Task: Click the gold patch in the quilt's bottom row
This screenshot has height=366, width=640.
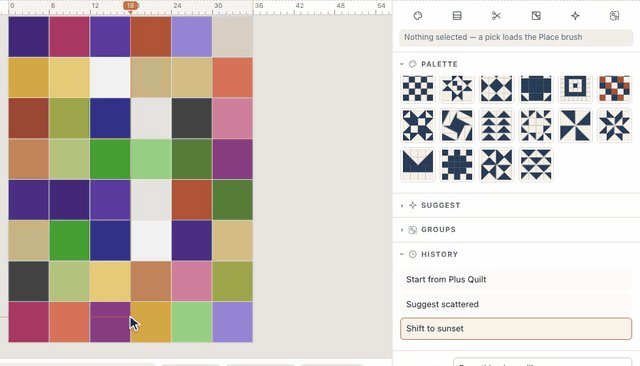Action: [151, 322]
